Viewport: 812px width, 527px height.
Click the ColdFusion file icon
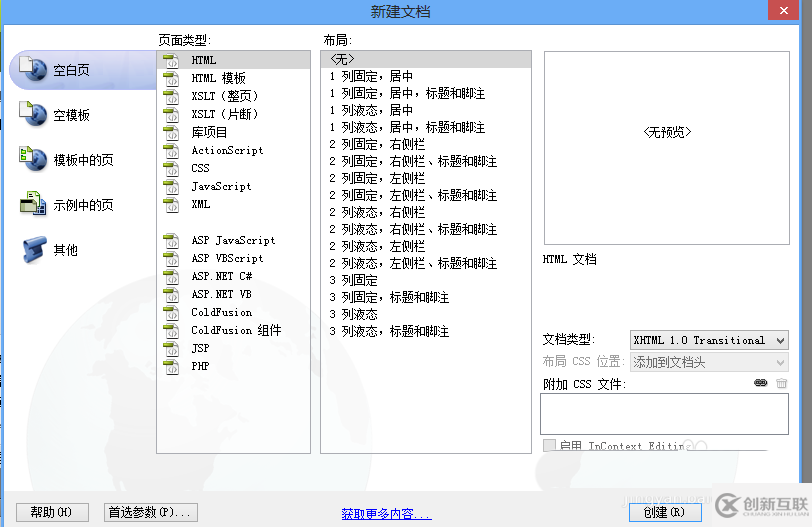(x=171, y=312)
